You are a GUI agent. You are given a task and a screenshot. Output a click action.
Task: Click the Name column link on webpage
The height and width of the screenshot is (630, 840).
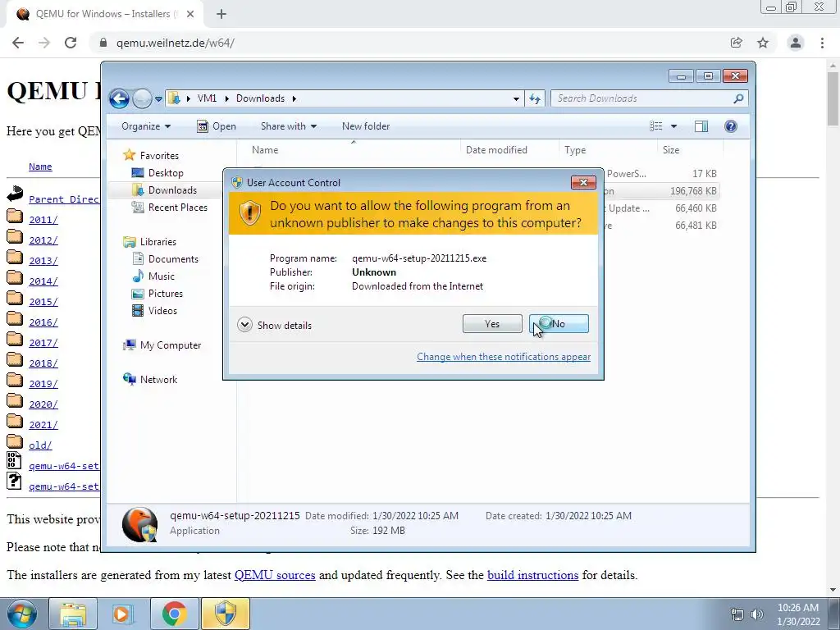click(40, 167)
